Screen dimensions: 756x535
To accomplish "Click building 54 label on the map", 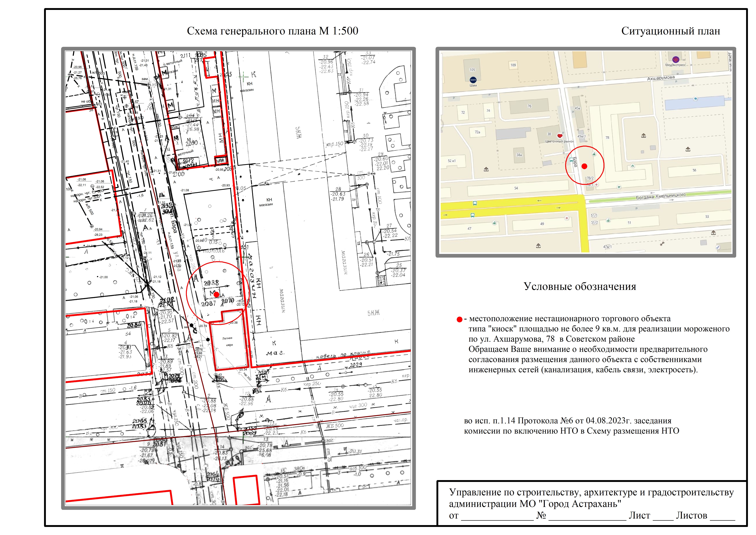I will point(516,188).
